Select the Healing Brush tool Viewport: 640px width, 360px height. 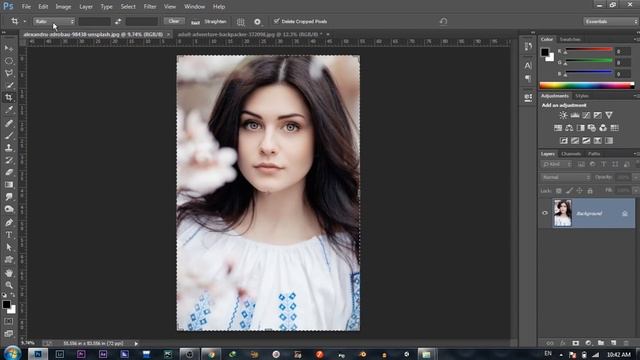tap(9, 123)
